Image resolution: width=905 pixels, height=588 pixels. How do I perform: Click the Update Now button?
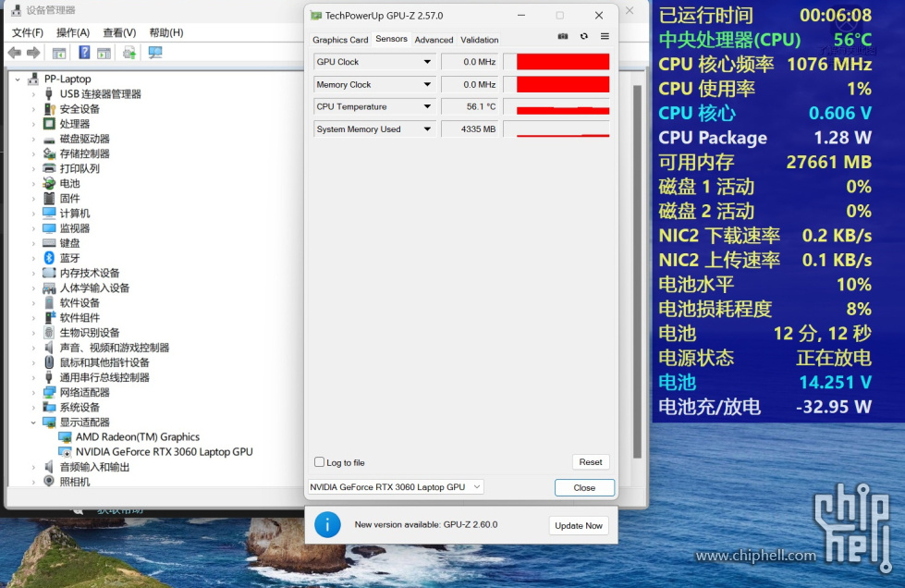(x=579, y=526)
